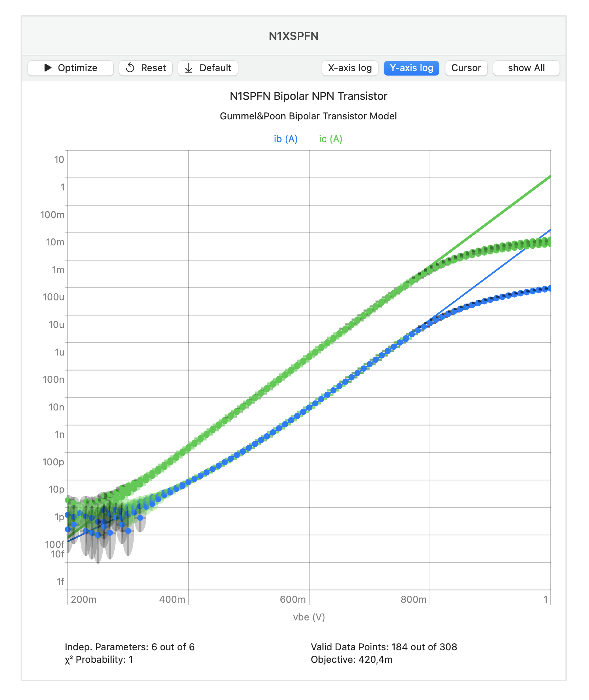The height and width of the screenshot is (700, 589).
Task: Click the Optimize play triangle icon
Action: tap(48, 68)
